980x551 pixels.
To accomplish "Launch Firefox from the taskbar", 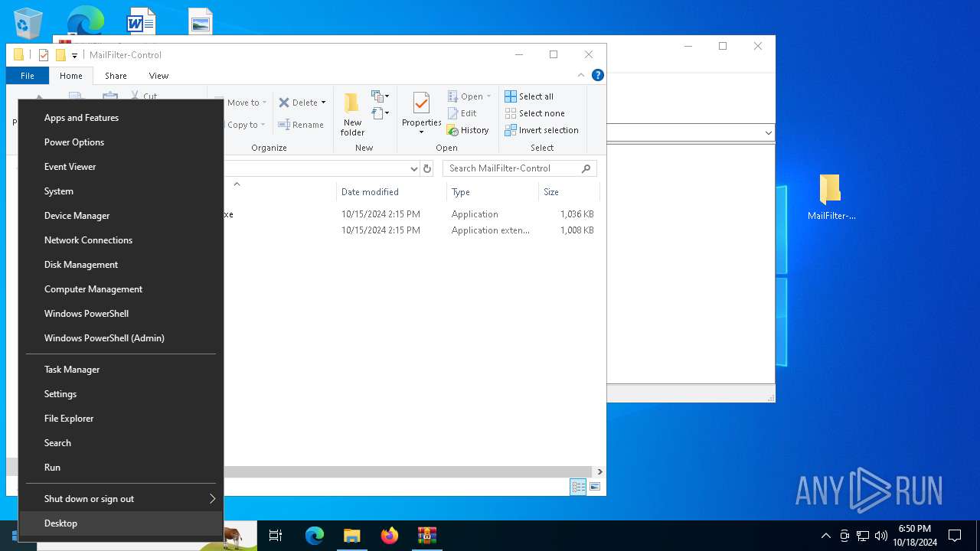I will (390, 536).
